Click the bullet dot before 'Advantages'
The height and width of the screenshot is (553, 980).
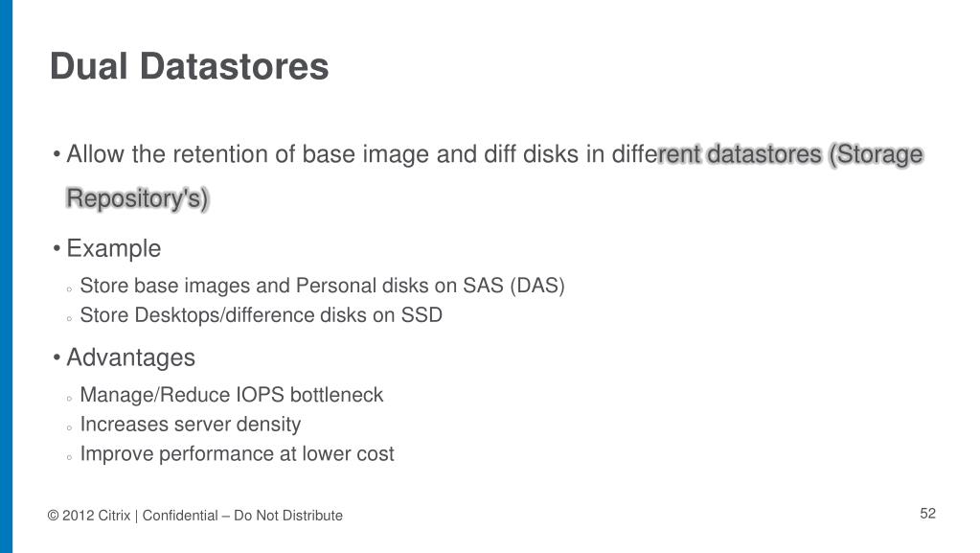(x=57, y=357)
